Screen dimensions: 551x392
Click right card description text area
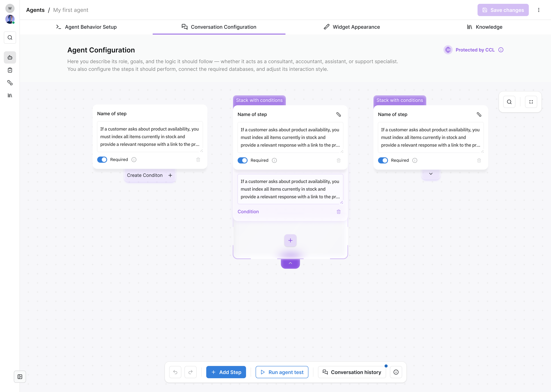coord(431,138)
